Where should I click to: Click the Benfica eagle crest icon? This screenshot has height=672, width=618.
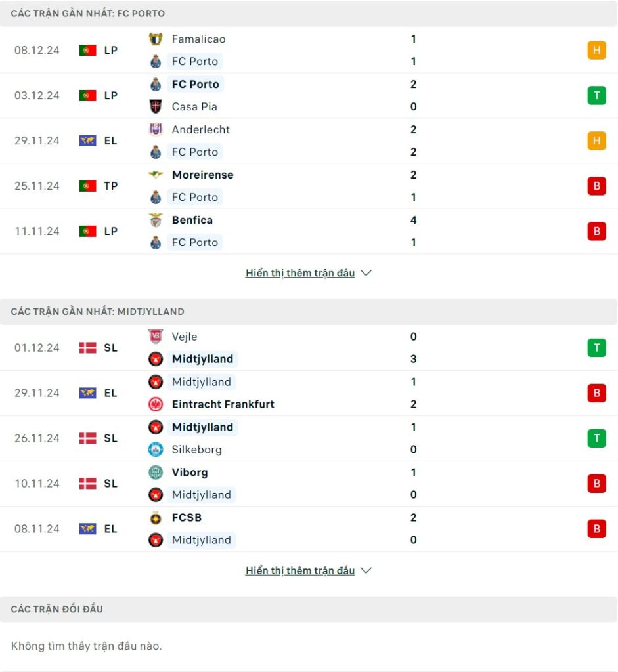click(x=156, y=220)
